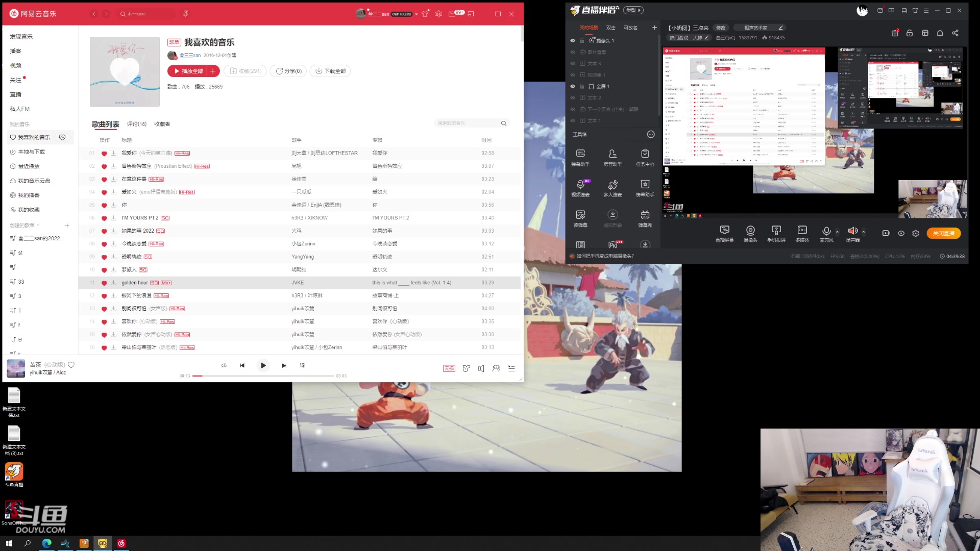980x551 pixels.
Task: Open the playlist queue icon in player bar
Action: coord(511,368)
